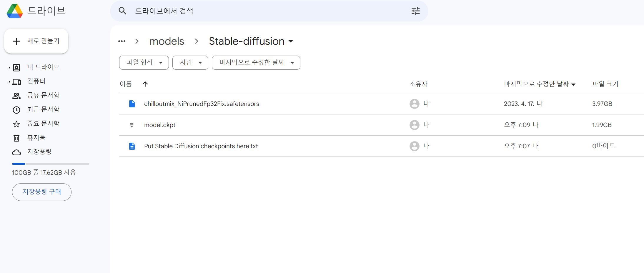Click the 내 드라이브 drive icon
The height and width of the screenshot is (273, 644).
point(16,67)
